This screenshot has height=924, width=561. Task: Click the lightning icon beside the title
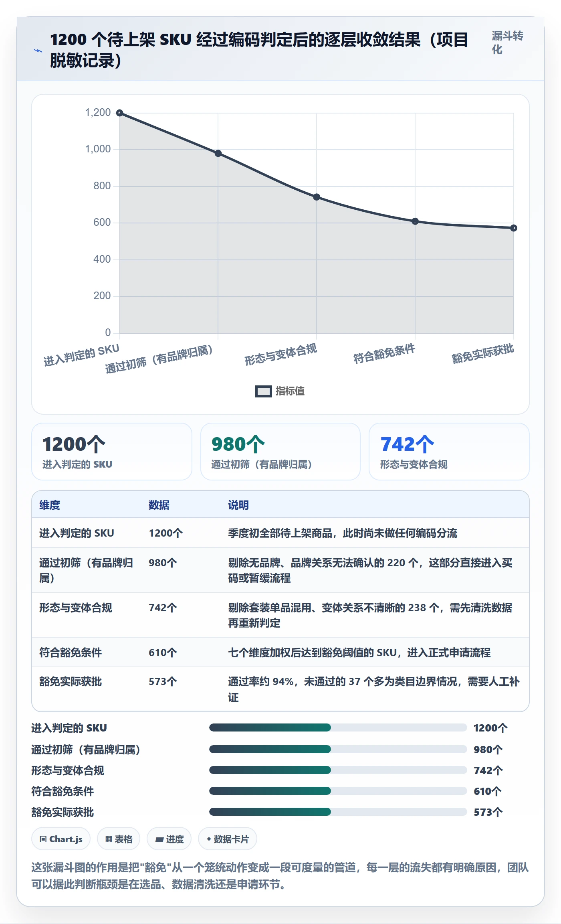tap(38, 51)
